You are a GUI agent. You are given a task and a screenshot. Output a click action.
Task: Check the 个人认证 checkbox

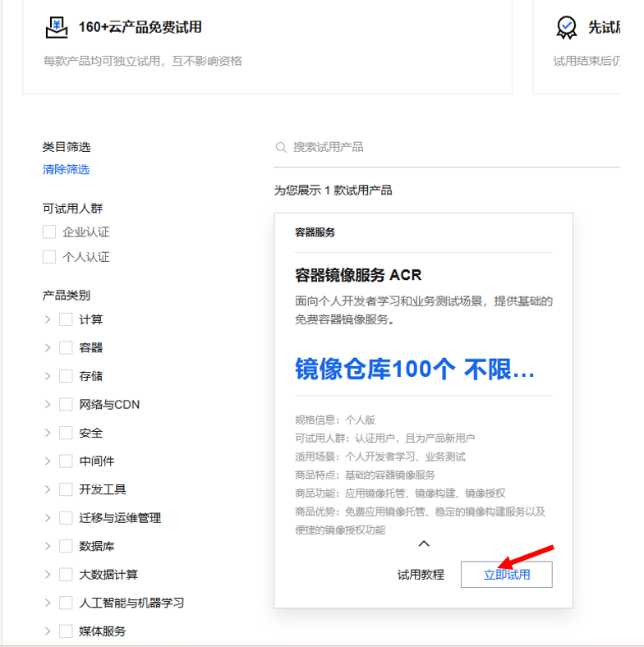[x=49, y=257]
